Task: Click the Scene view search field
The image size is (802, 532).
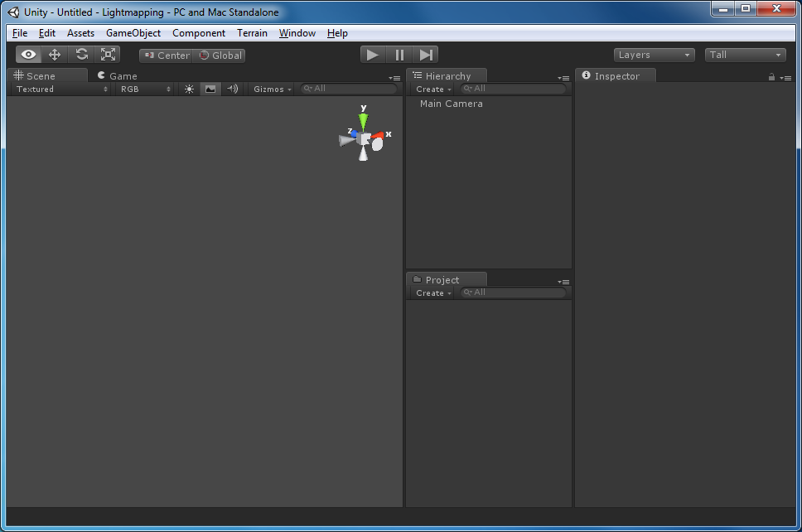Action: [349, 89]
